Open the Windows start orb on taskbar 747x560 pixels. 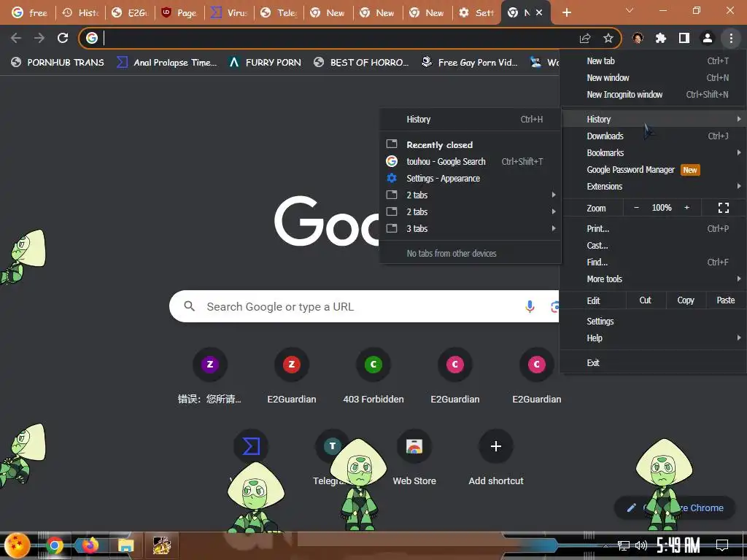click(18, 545)
